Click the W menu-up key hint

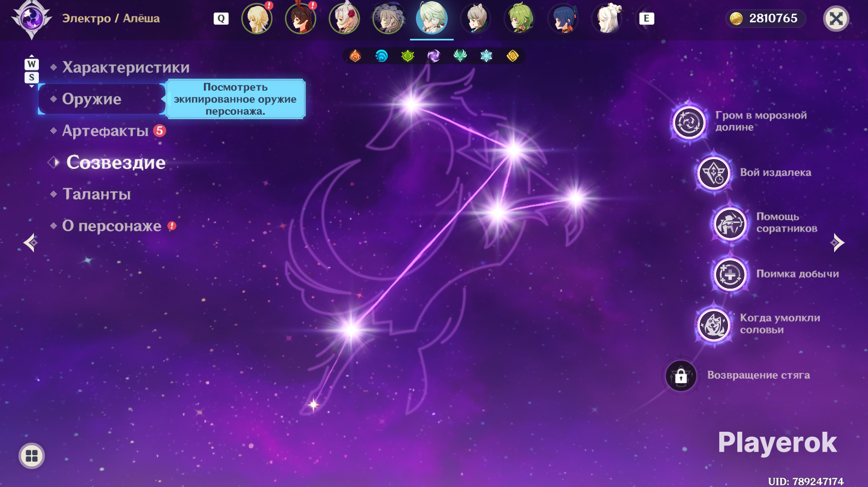(32, 64)
